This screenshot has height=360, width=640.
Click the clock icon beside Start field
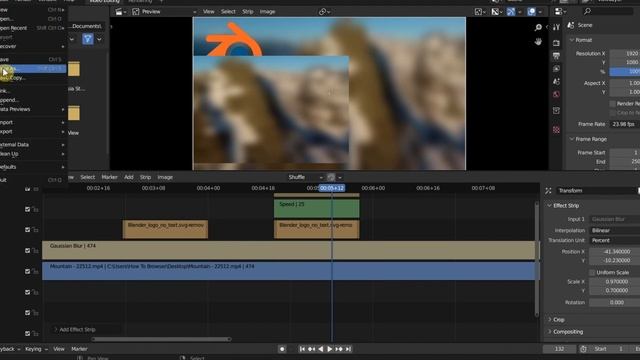583,349
